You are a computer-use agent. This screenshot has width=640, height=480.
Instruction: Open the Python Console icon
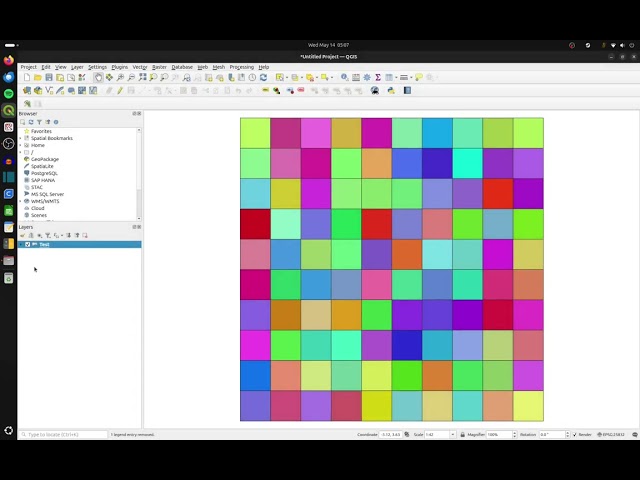point(391,90)
